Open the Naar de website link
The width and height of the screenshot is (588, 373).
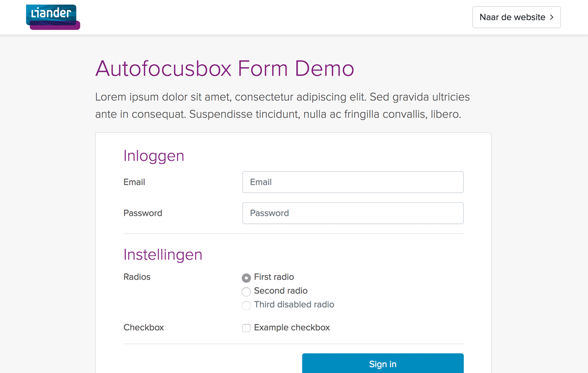pos(516,17)
